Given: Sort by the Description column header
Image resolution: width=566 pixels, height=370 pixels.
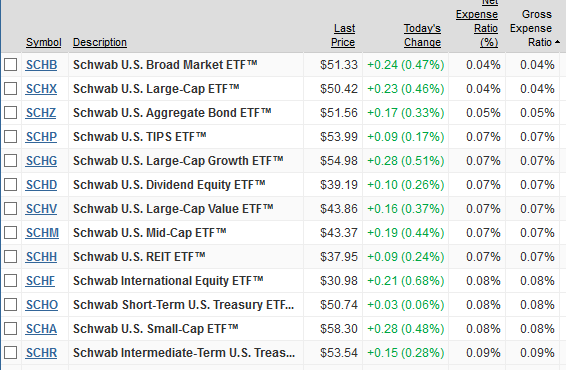Looking at the screenshot, I should coord(100,42).
